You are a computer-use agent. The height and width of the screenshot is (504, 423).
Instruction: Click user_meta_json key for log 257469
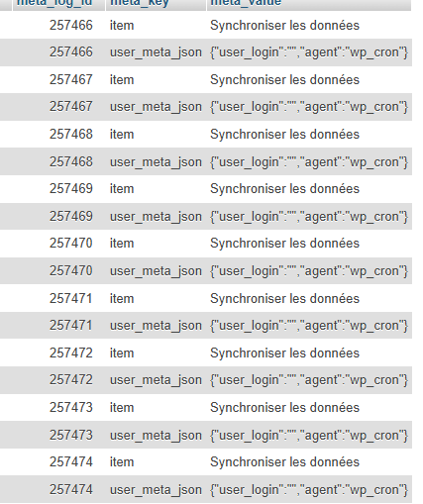[156, 217]
